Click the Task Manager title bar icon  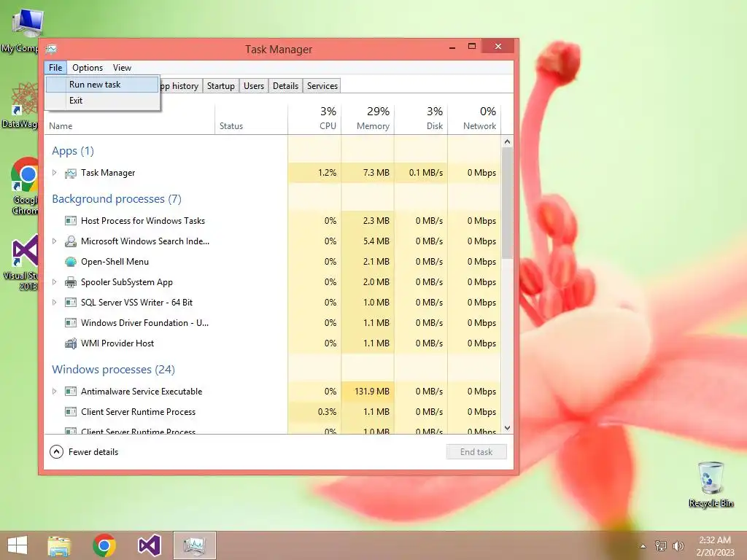point(52,49)
